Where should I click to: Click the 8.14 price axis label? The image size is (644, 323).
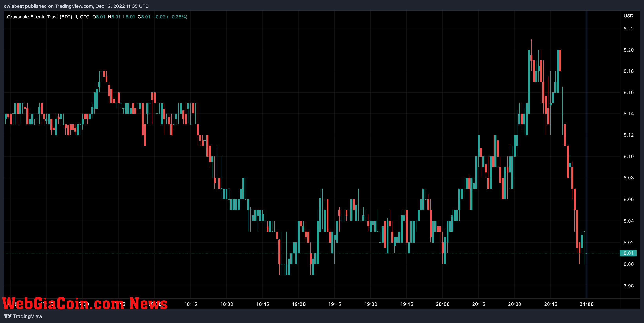click(x=629, y=114)
